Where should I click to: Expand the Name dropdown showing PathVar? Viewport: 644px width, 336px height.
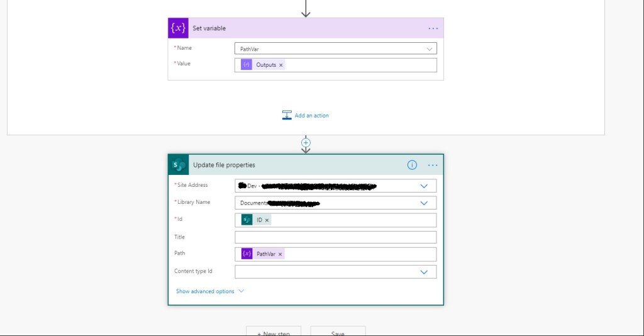430,49
